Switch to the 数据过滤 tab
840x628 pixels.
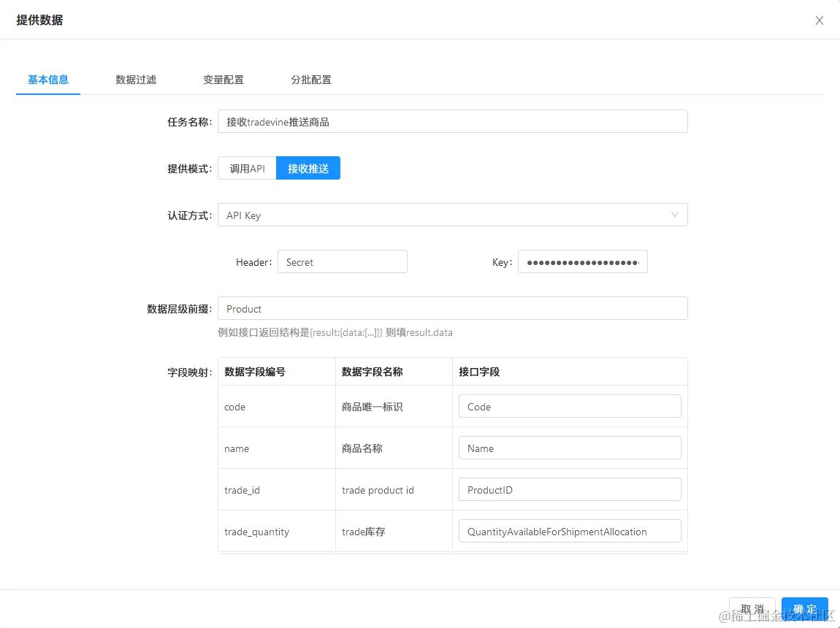coord(136,80)
